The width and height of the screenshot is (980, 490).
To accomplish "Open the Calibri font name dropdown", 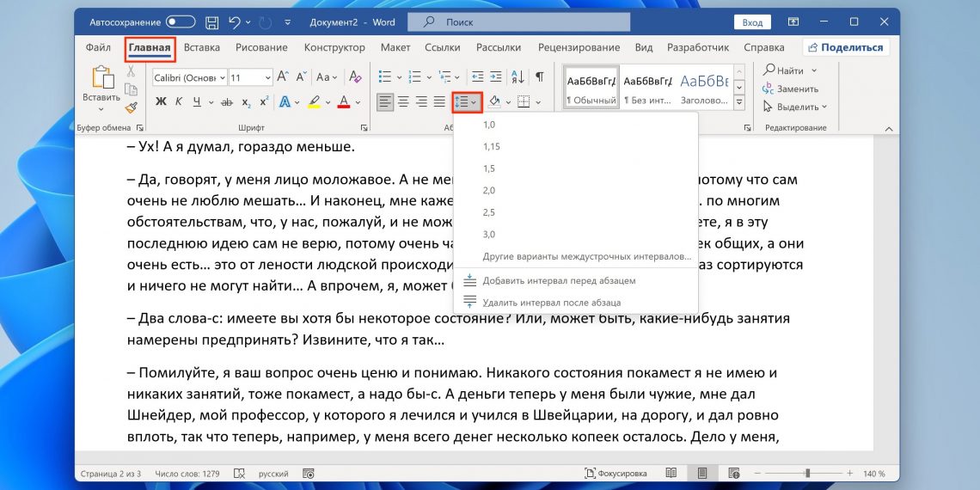I will 222,77.
